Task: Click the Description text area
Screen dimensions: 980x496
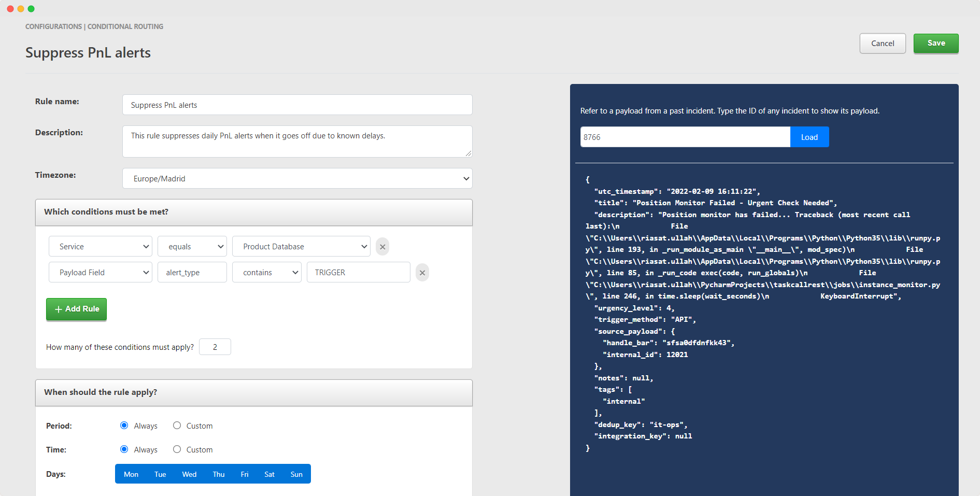Action: [297, 141]
